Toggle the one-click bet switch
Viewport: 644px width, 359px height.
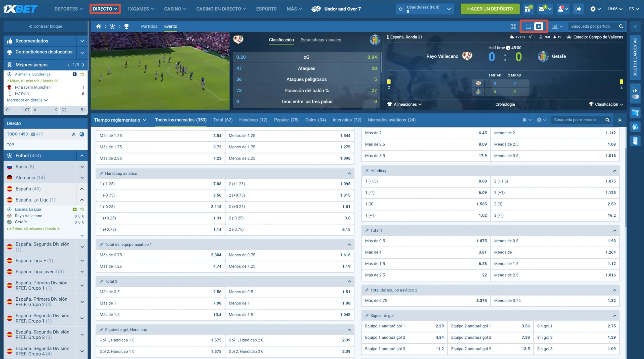click(635, 97)
